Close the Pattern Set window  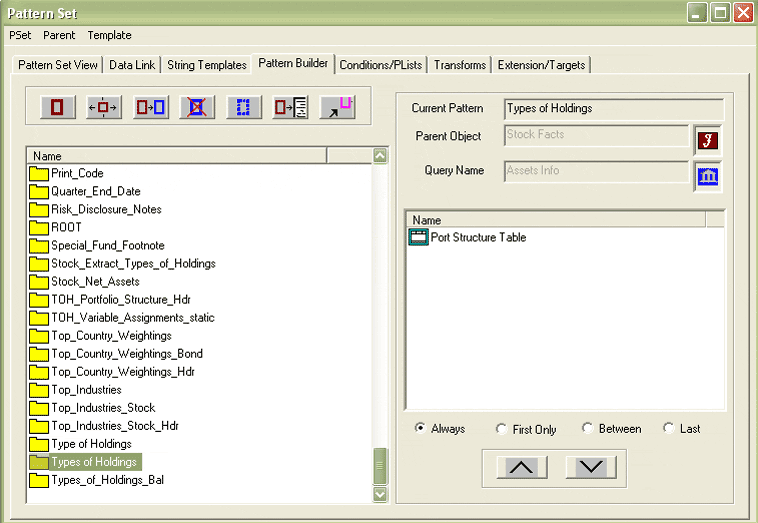743,13
